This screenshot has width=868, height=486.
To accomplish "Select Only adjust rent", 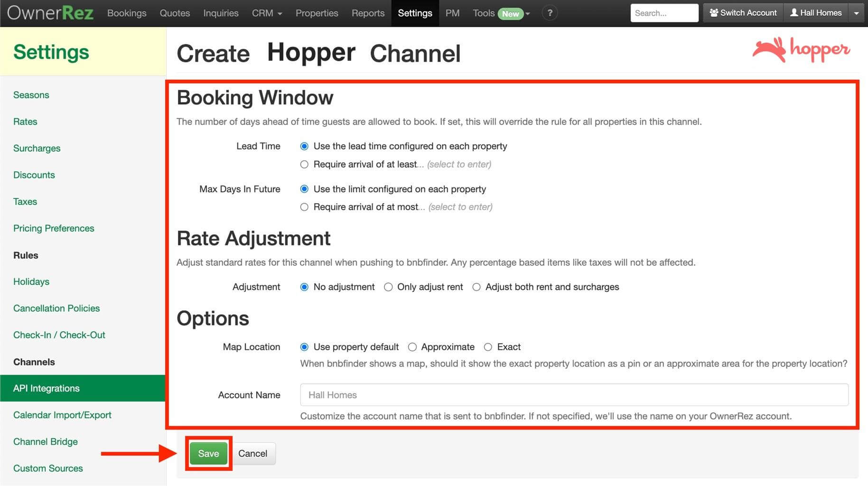I will tap(388, 287).
